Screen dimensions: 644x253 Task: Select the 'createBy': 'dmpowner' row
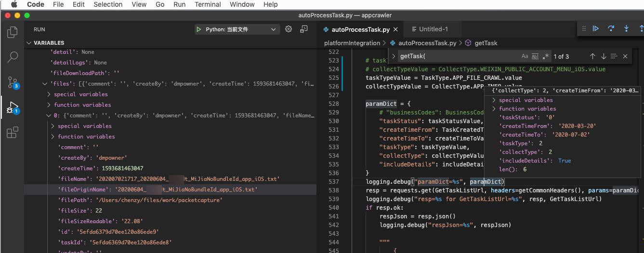(x=170, y=158)
